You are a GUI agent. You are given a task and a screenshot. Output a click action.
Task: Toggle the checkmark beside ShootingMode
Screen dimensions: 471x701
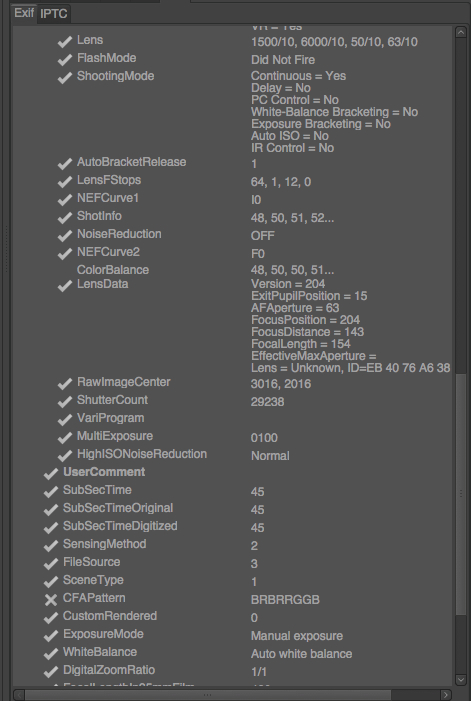tap(65, 77)
